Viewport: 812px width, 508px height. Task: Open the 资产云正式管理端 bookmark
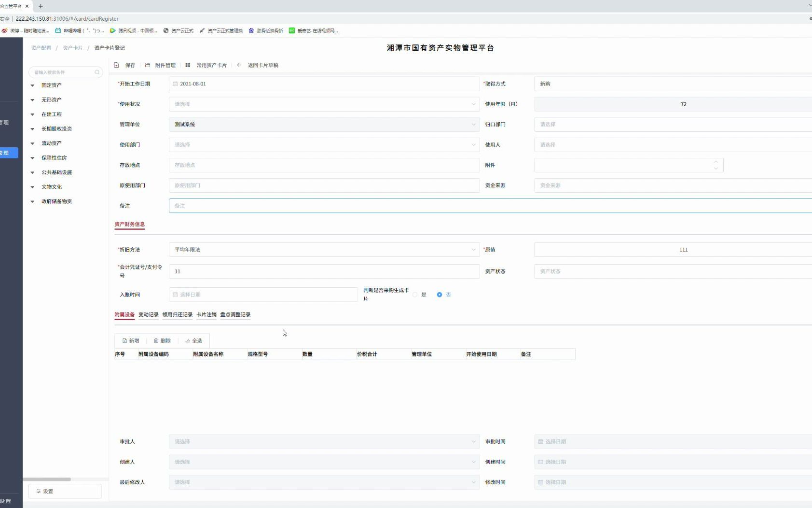coord(221,30)
